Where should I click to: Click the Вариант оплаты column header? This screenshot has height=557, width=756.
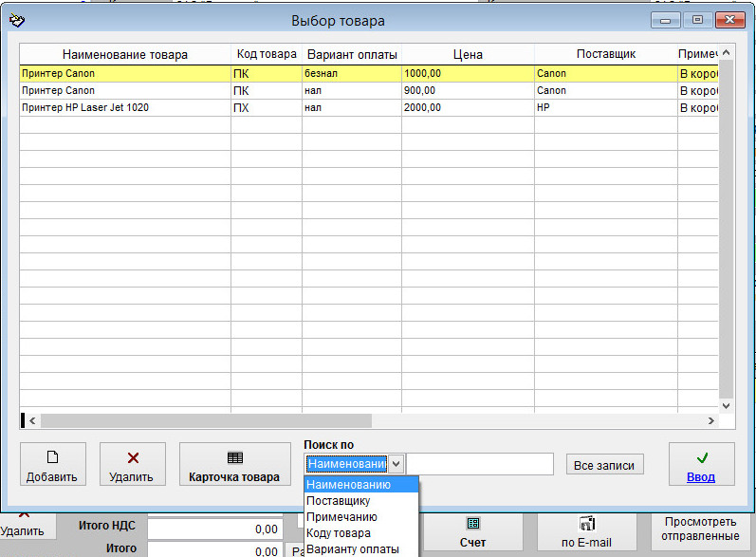[352, 54]
